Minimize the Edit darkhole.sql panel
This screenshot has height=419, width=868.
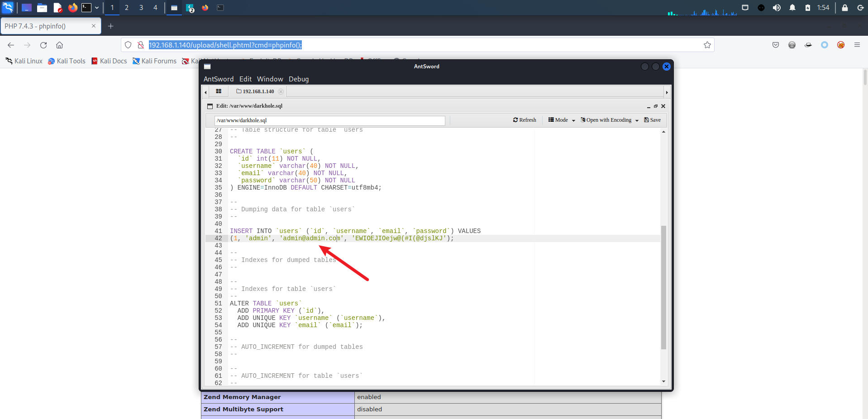coord(649,106)
